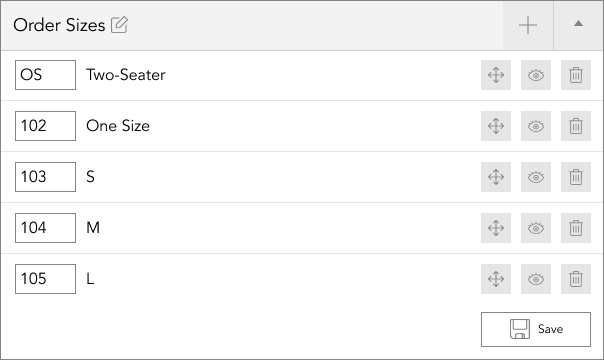Click move handle for Two-Seater row
This screenshot has height=360, width=604.
pos(496,75)
